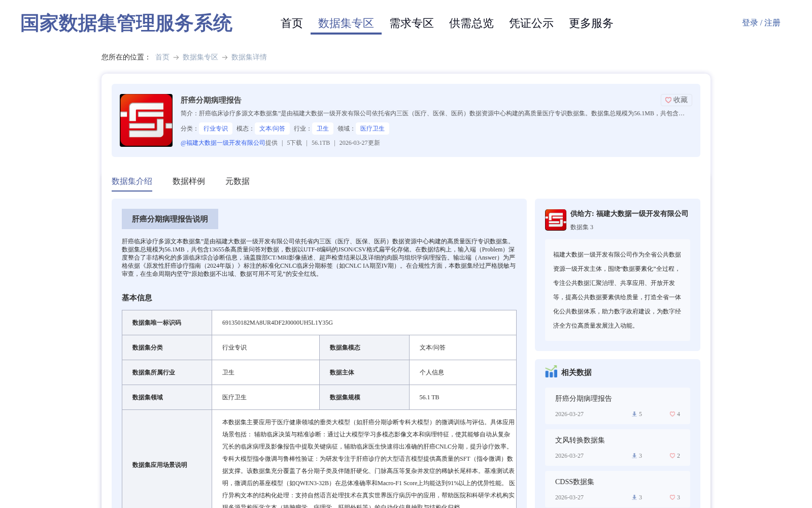
Task: Click 基本信息 heading
Action: tap(137, 298)
